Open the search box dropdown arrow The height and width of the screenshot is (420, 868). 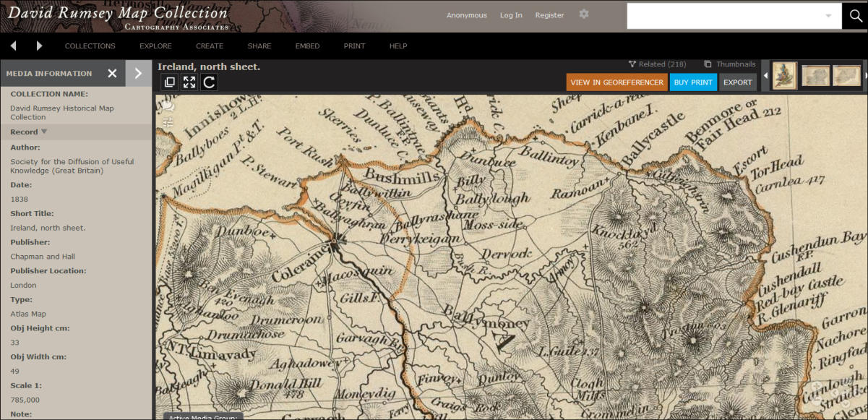(828, 16)
